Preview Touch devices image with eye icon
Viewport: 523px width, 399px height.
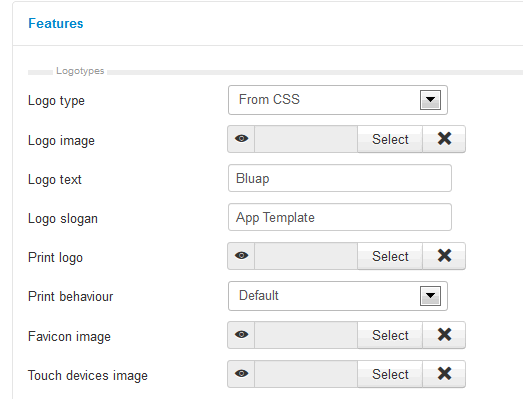[x=241, y=374]
